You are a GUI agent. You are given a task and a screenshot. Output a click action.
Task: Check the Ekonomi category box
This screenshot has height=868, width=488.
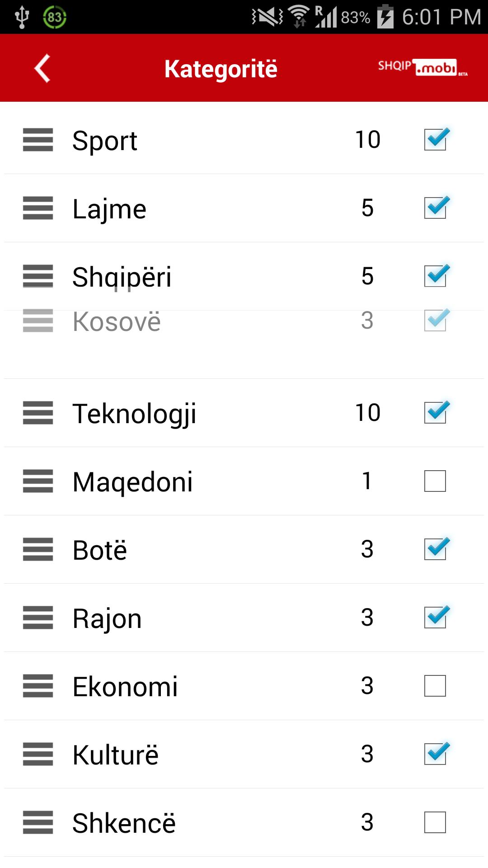(x=435, y=686)
